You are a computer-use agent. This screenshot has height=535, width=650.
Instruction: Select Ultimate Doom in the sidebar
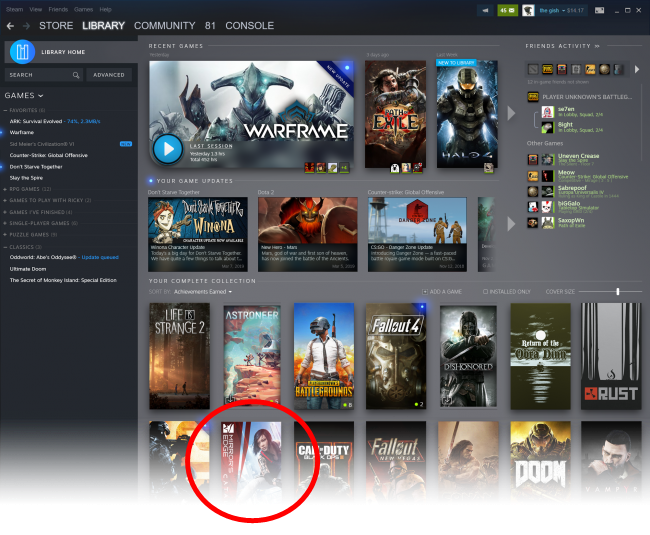[x=28, y=269]
